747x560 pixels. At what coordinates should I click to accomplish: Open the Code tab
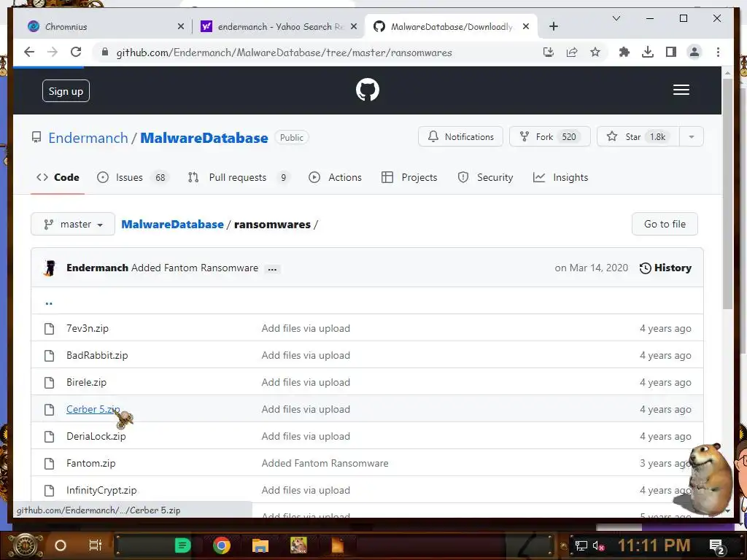58,177
